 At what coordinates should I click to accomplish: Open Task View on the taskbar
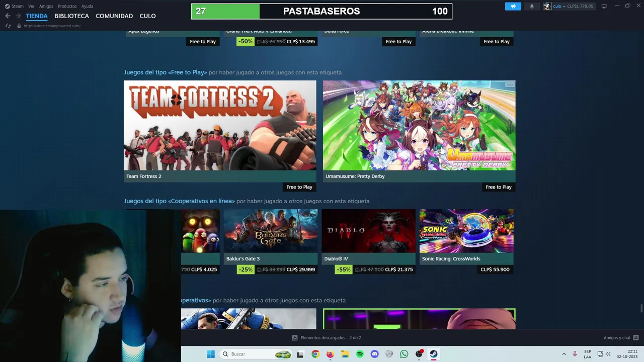click(300, 354)
